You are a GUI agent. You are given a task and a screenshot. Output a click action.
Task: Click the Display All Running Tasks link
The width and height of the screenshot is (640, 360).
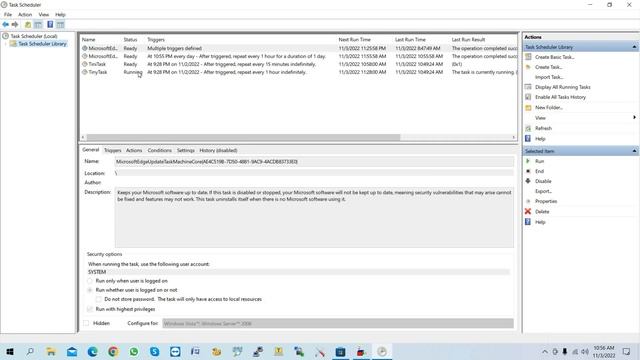(562, 87)
